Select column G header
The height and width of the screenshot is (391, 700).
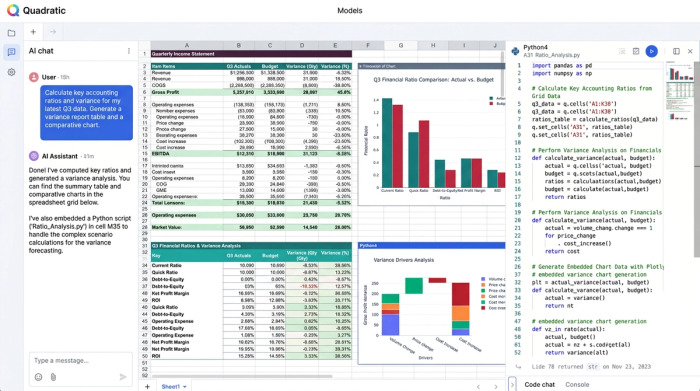tap(400, 45)
